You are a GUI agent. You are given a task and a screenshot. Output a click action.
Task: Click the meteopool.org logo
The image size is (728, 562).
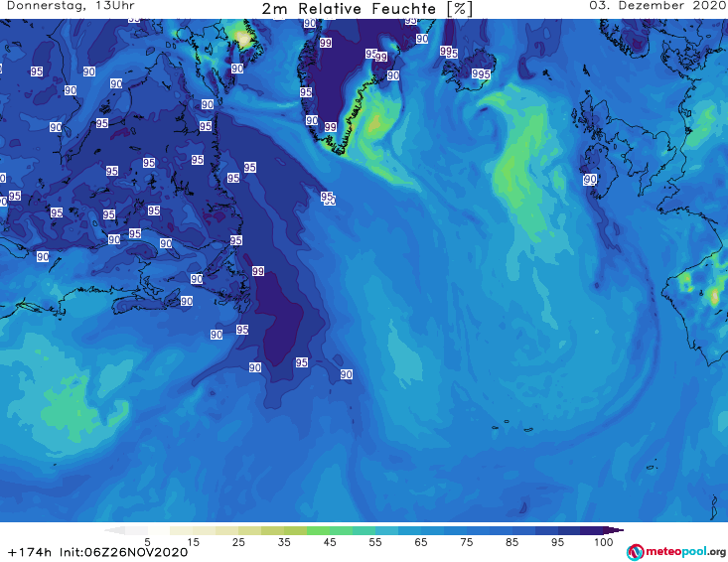[676, 552]
